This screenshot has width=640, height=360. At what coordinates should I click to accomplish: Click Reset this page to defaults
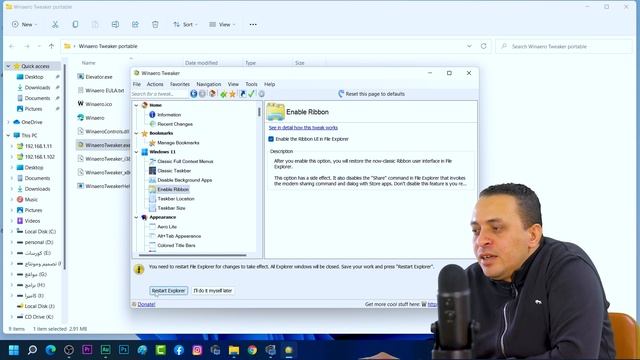[x=371, y=94]
